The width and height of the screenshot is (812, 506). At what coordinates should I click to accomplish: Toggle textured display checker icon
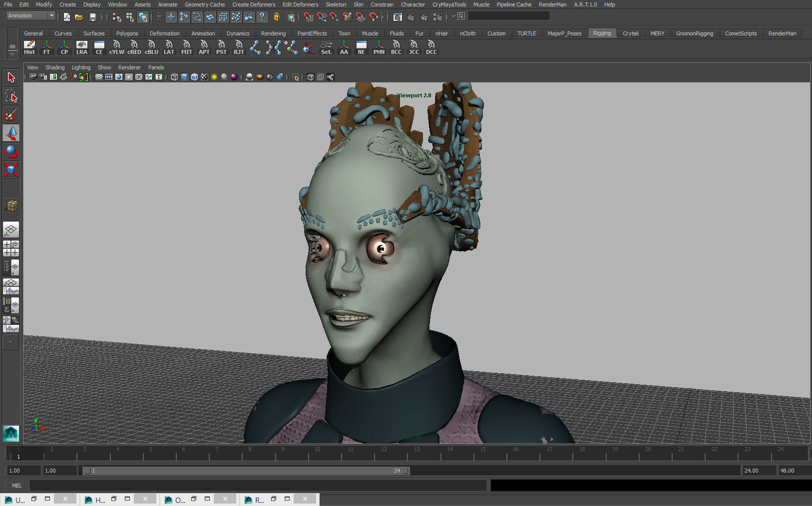click(x=204, y=77)
